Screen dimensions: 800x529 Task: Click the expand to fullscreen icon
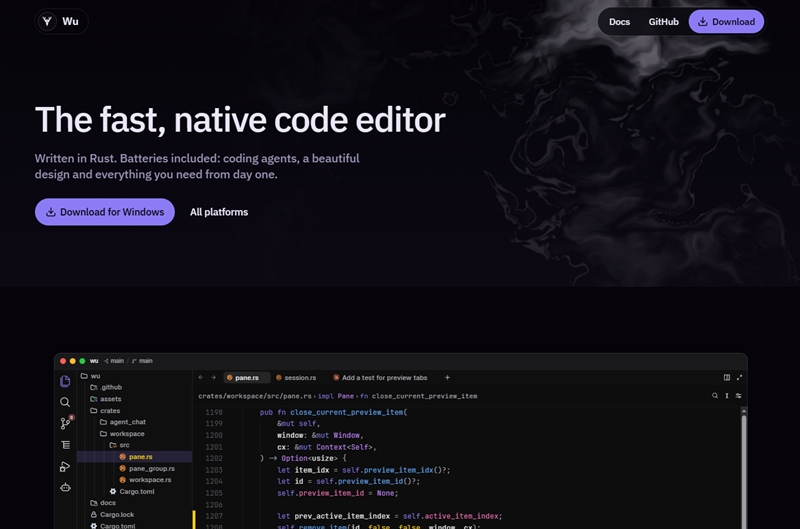click(x=739, y=377)
